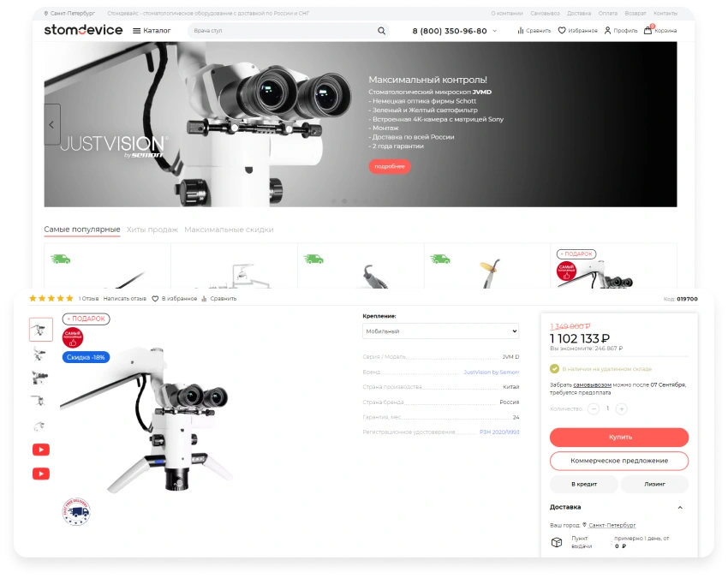Click the Купить button

point(619,437)
